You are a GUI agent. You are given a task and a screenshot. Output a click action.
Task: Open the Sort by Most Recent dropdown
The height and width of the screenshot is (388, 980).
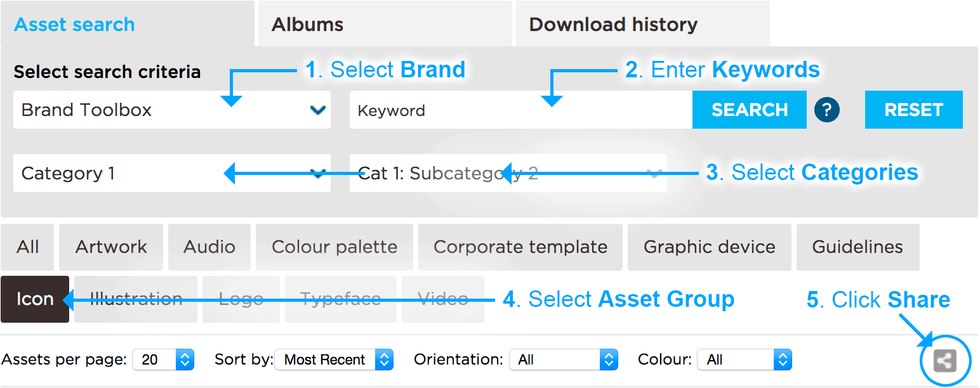pyautogui.click(x=333, y=360)
